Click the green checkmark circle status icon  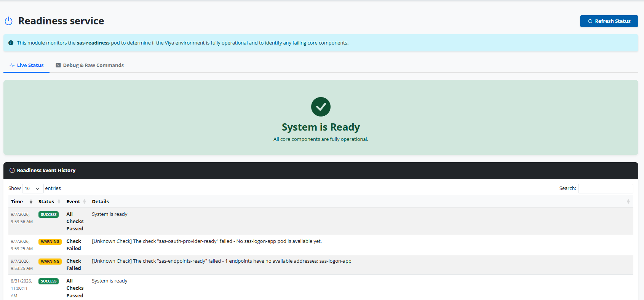(321, 107)
